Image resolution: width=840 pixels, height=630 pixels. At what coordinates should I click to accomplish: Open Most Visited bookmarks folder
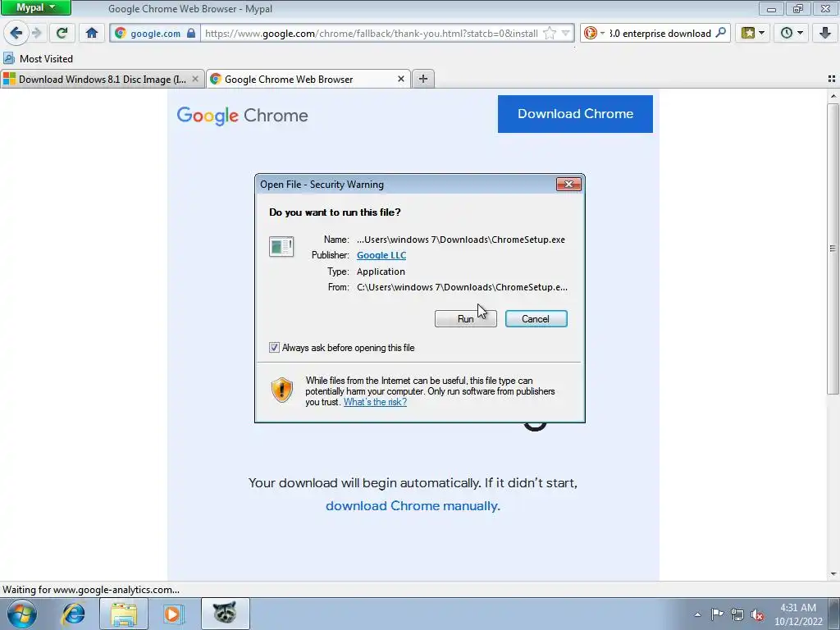[38, 58]
